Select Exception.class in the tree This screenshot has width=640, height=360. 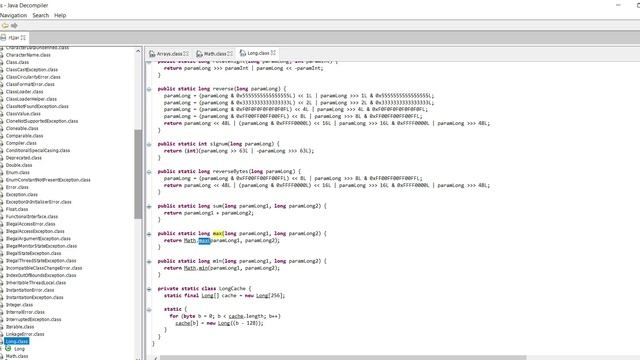[x=22, y=194]
